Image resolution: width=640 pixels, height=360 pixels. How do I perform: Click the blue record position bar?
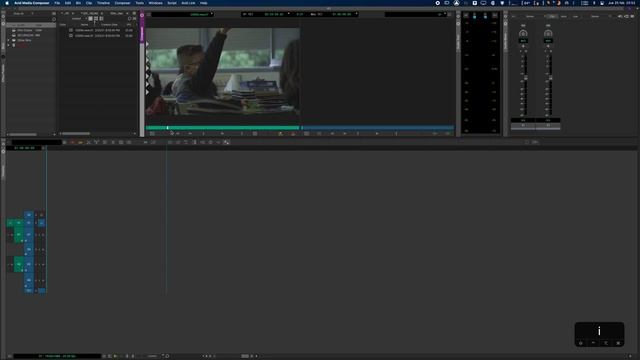click(378, 128)
